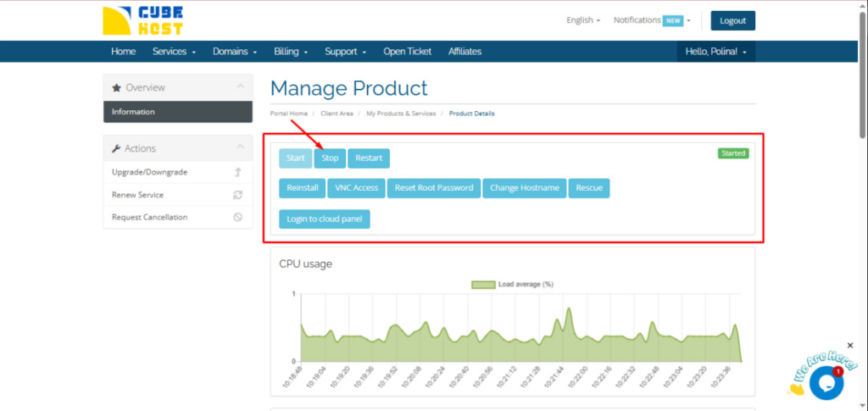Viewport: 868px width, 411px height.
Task: Close the We Are Here chat popup
Action: click(x=850, y=346)
